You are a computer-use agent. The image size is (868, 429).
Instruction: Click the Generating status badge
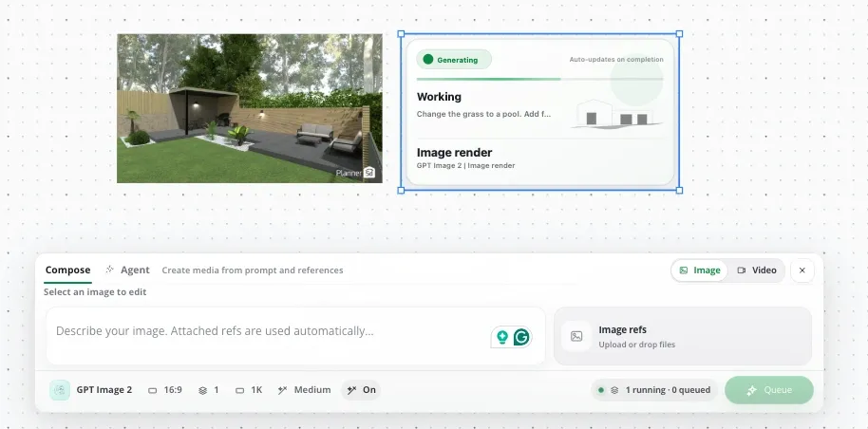454,60
